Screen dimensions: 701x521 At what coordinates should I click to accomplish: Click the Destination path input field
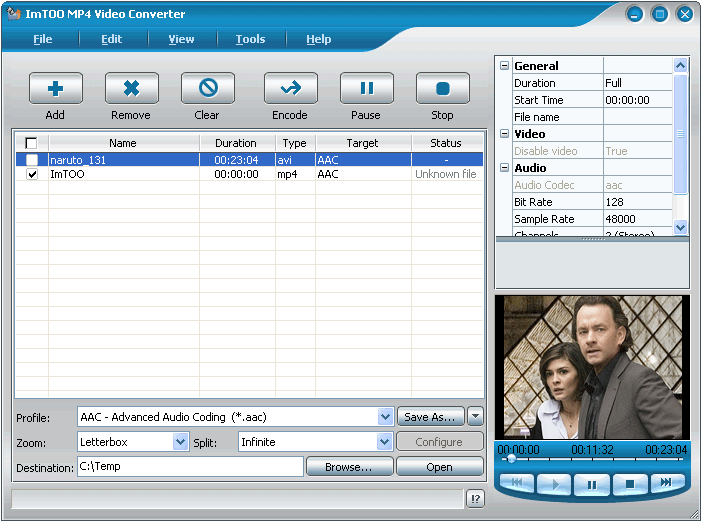[190, 467]
